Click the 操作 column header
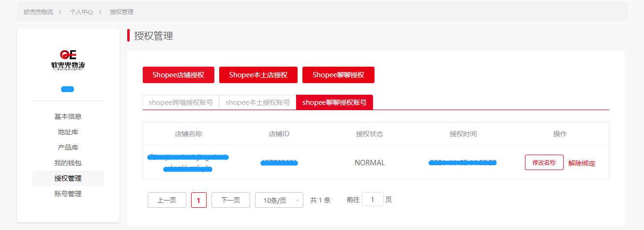This screenshot has width=644, height=230. (x=560, y=134)
